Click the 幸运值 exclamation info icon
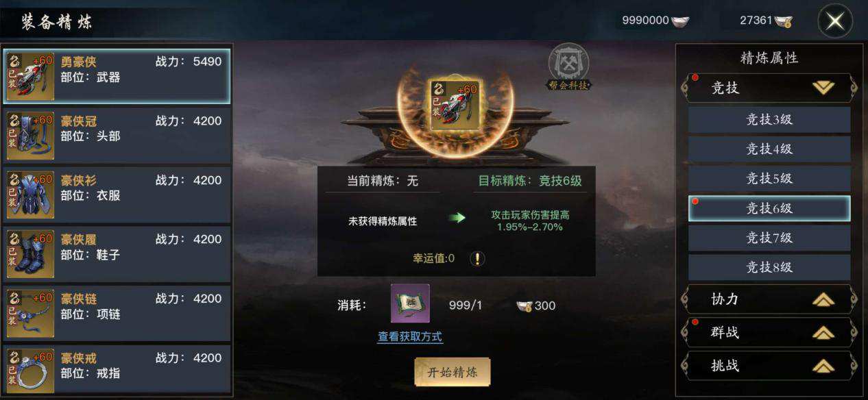The height and width of the screenshot is (400, 868). click(x=477, y=258)
